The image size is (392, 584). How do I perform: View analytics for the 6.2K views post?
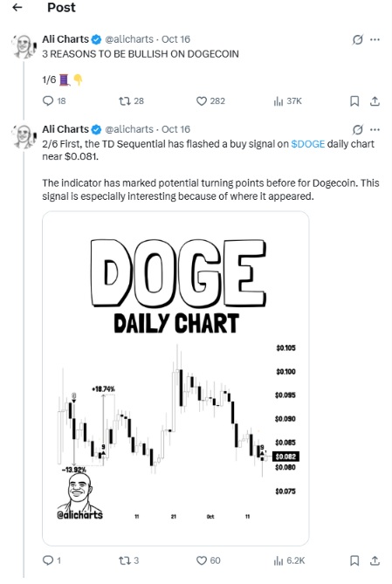pos(289,560)
